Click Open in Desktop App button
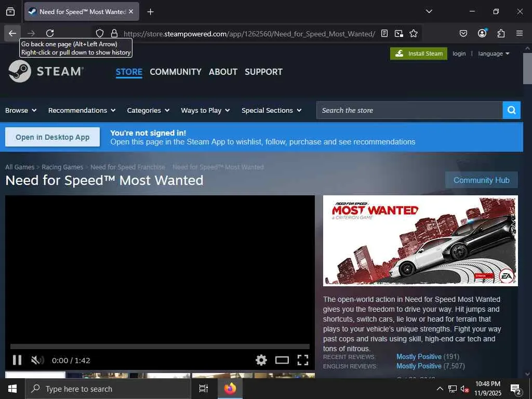The width and height of the screenshot is (532, 399). pos(52,137)
